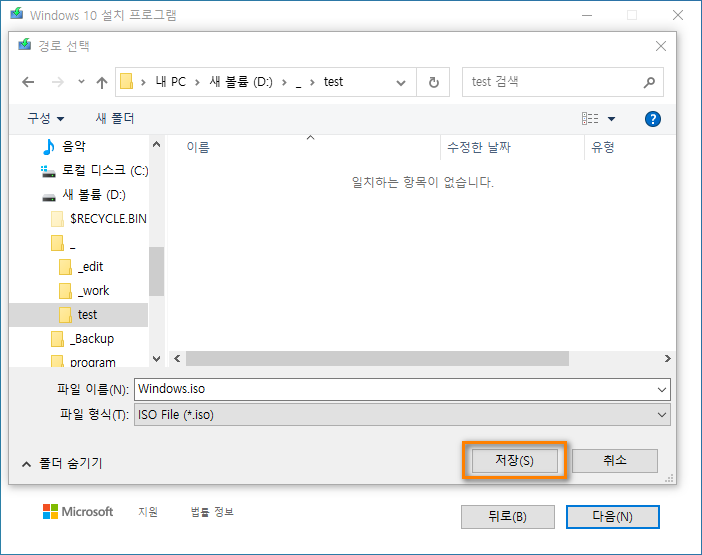Go up one folder level

tap(102, 82)
